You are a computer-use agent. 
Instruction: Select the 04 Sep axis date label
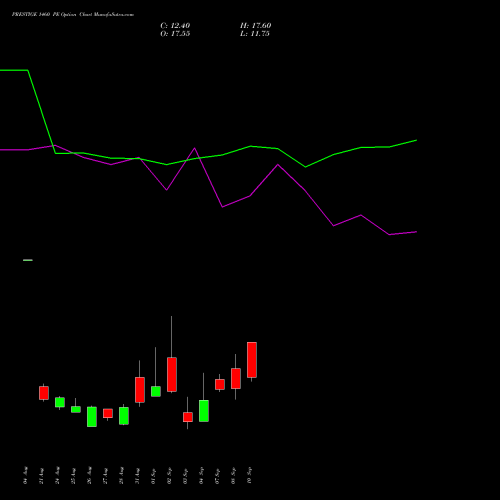201,475
